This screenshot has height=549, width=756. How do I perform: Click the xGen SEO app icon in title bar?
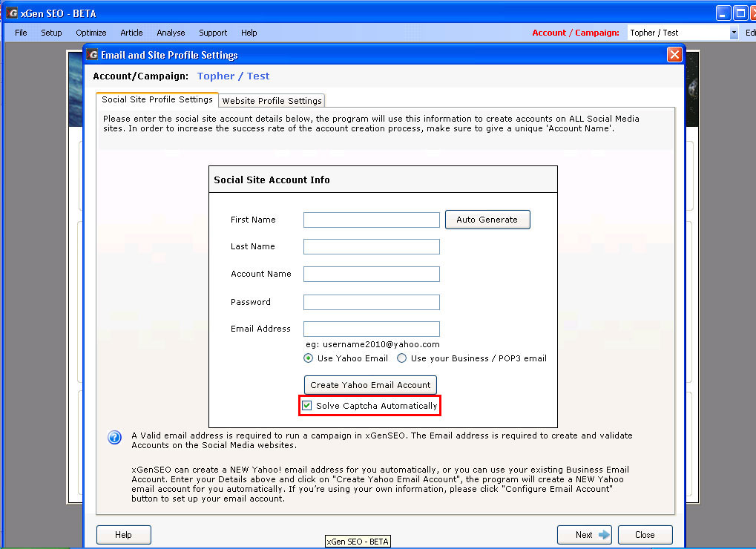[12, 13]
